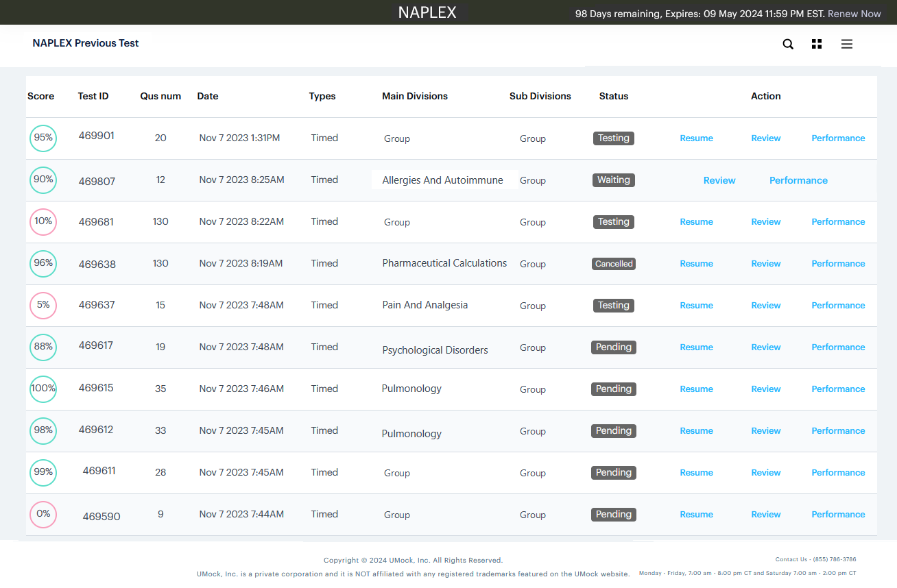Review test 469637
Viewport: 897px width, 588px height.
(x=766, y=306)
